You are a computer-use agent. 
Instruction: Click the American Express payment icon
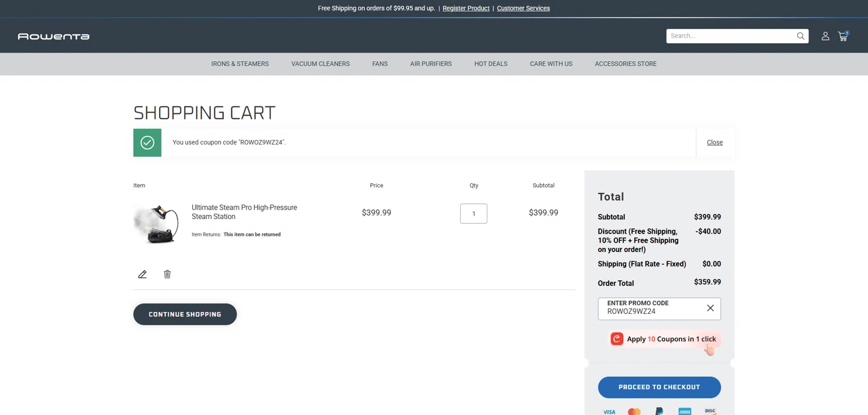tap(685, 412)
